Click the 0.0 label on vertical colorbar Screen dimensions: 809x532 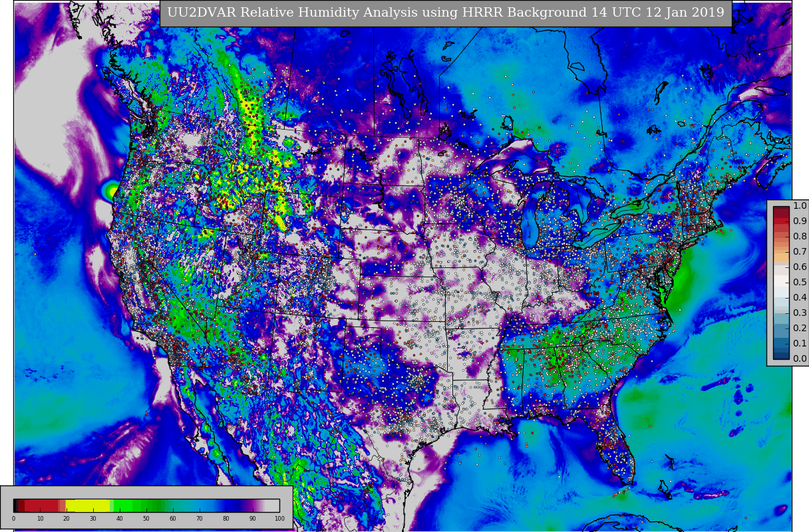(800, 359)
